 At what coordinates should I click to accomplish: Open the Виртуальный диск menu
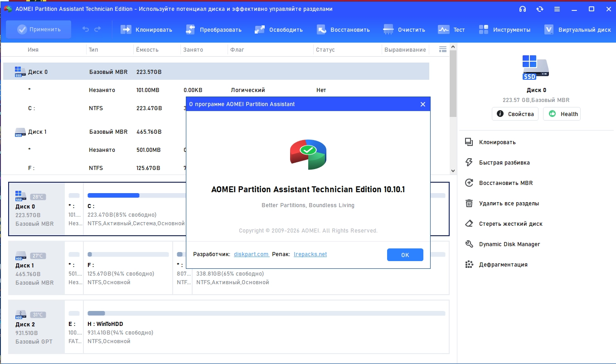click(577, 29)
